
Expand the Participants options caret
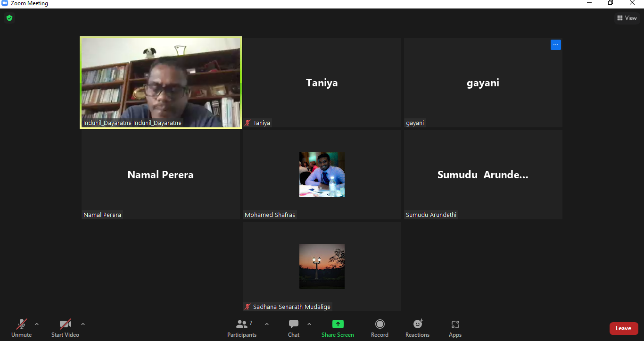267,324
